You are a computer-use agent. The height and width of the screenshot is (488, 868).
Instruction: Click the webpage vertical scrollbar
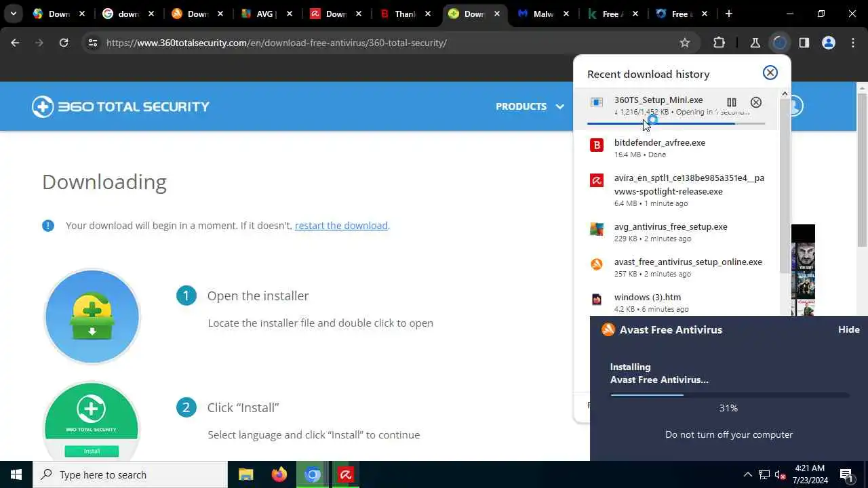[862, 169]
